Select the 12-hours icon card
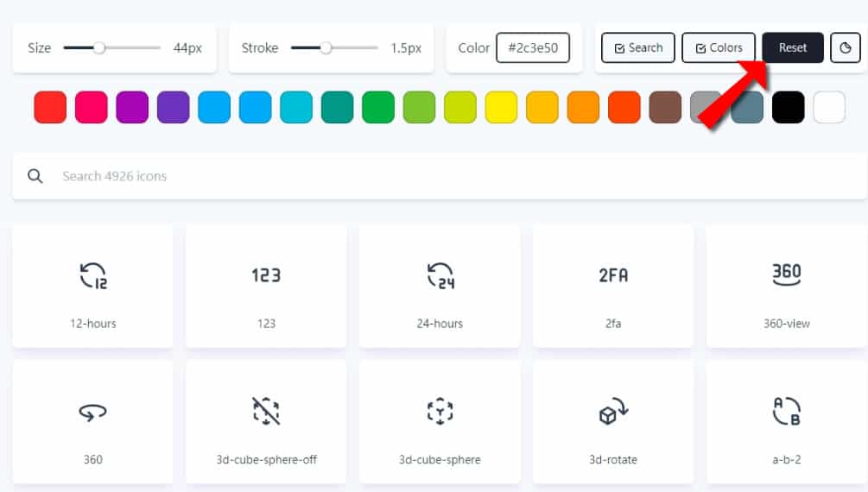 (92, 286)
